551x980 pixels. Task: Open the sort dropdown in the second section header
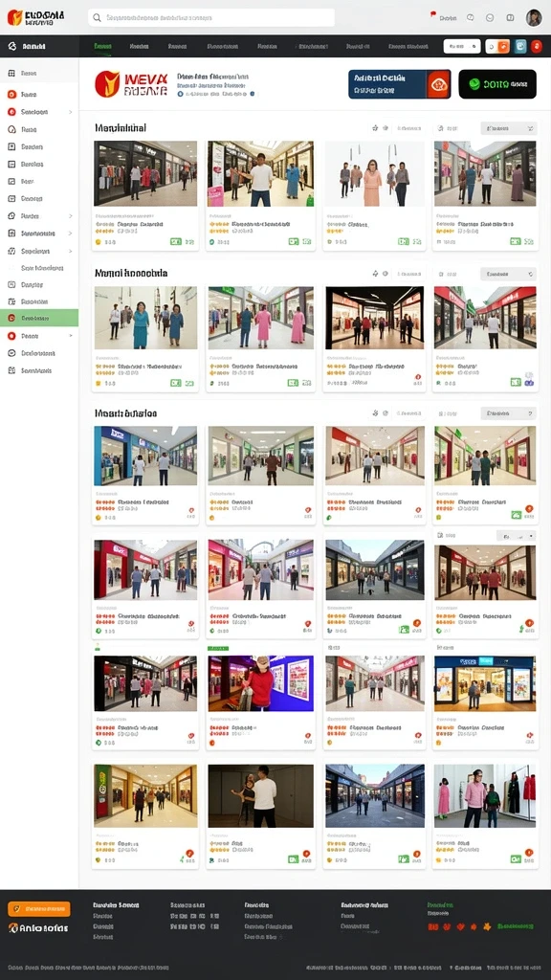(x=509, y=274)
